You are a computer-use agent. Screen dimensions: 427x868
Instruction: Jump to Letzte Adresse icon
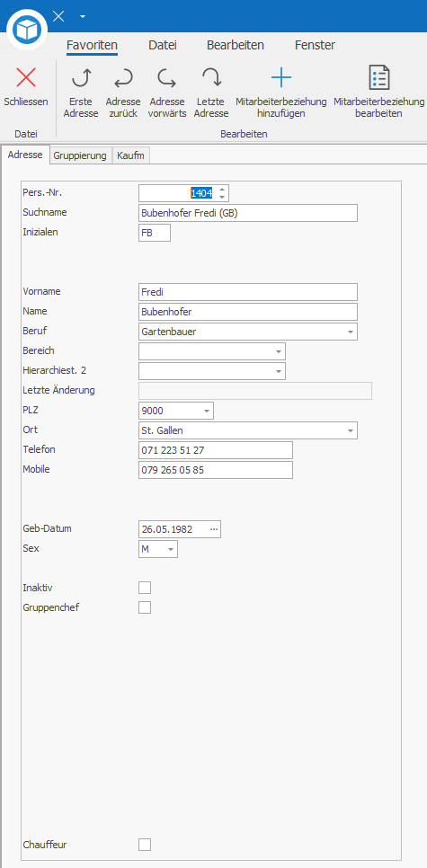pyautogui.click(x=211, y=78)
